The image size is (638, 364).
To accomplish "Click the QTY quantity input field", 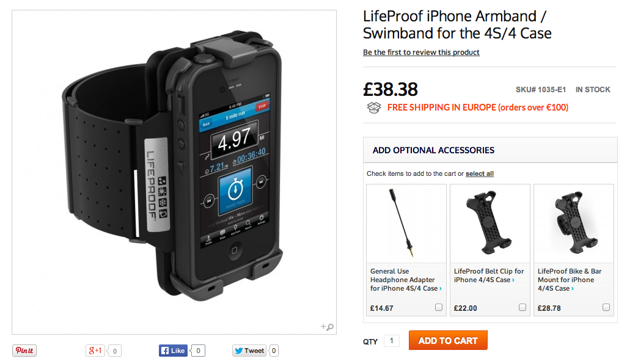I will pyautogui.click(x=392, y=341).
